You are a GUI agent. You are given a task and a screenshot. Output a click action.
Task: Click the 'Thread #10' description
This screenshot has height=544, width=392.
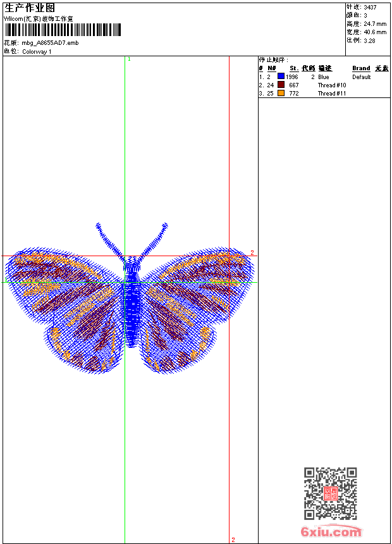coord(332,85)
